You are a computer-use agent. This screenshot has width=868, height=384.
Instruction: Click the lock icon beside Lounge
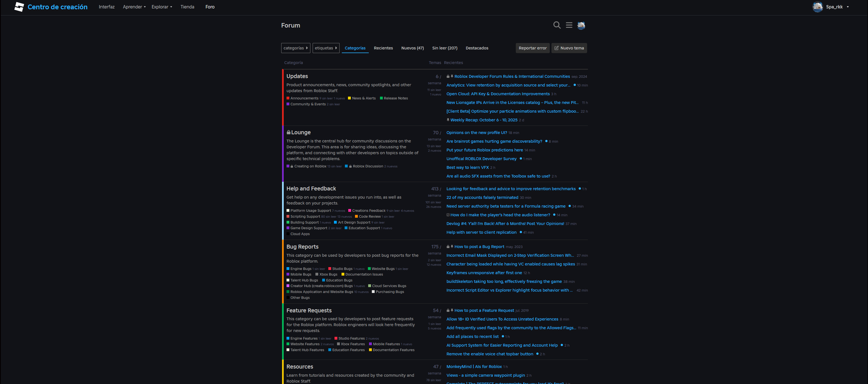[288, 133]
